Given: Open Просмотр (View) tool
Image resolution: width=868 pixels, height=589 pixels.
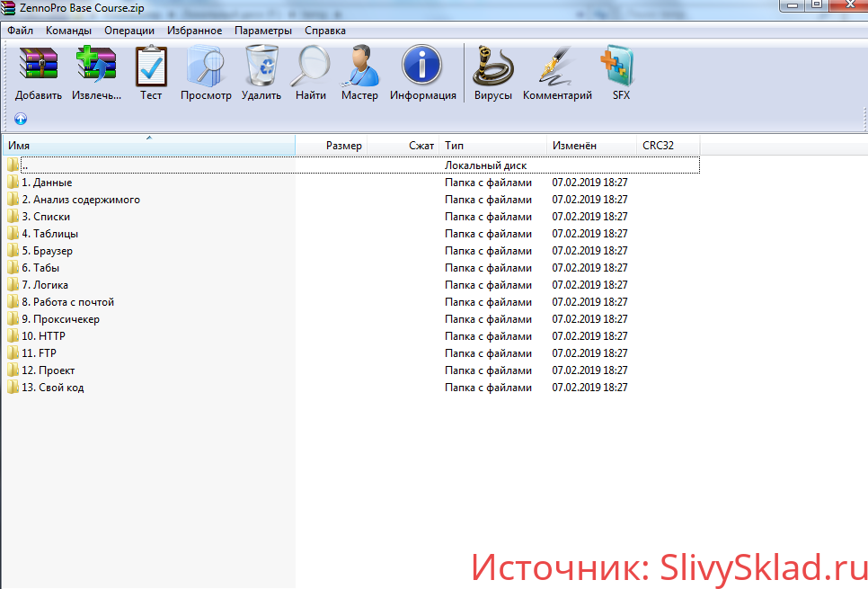Looking at the screenshot, I should click(206, 72).
